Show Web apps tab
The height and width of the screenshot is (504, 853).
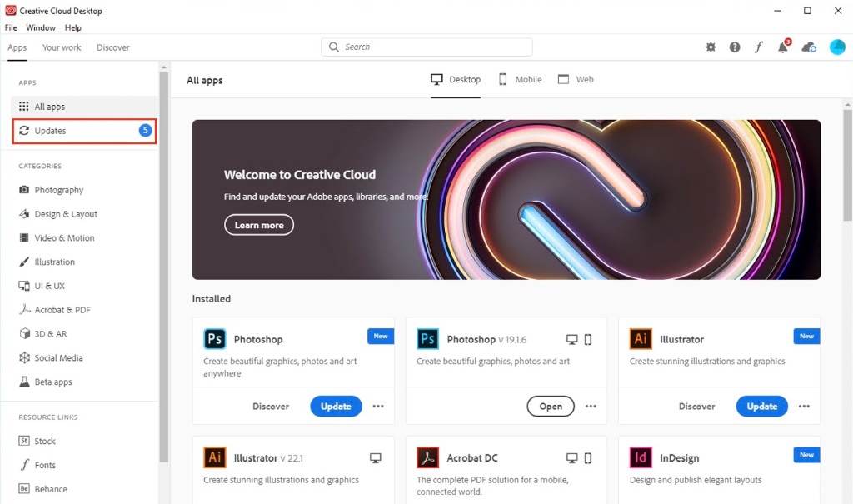tap(576, 79)
